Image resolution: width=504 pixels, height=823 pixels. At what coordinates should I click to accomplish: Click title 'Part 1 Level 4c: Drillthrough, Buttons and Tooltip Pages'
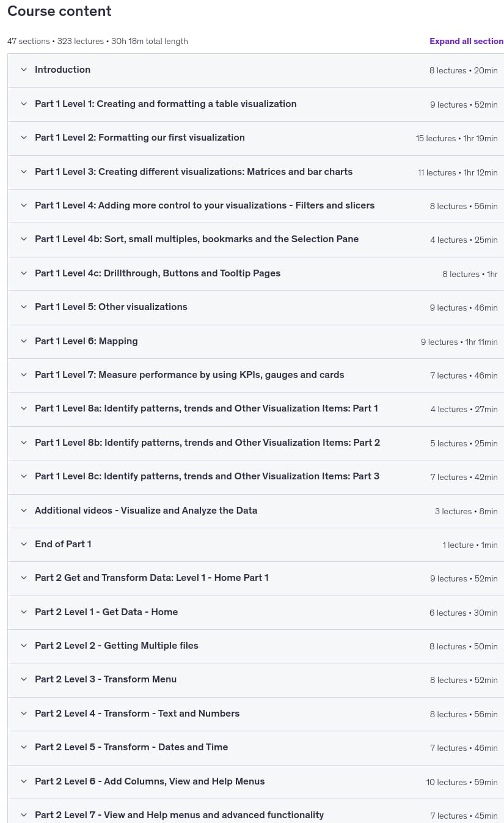pos(158,273)
